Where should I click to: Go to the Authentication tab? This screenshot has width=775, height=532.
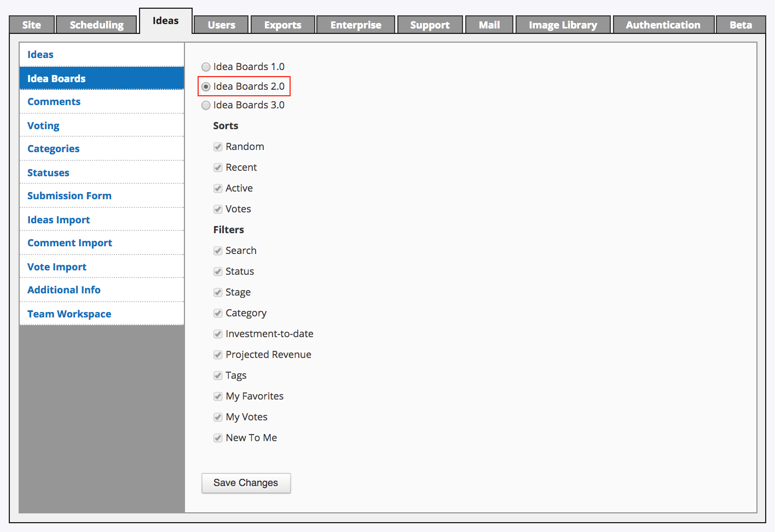pos(663,25)
